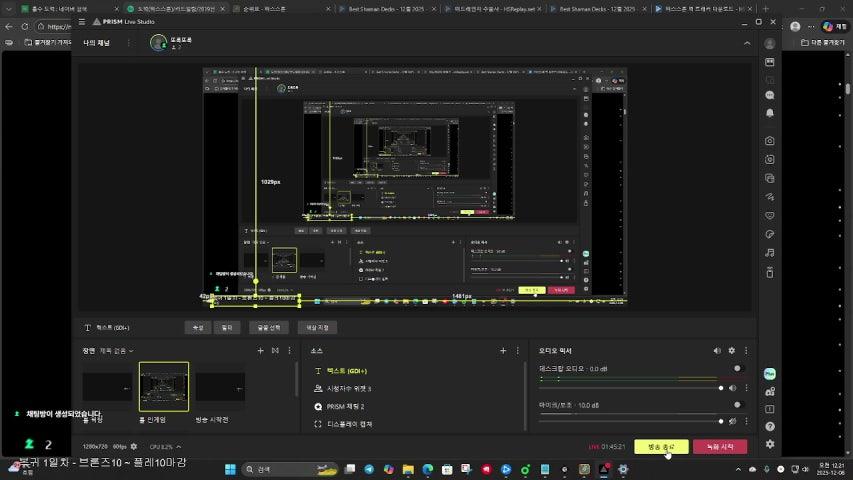Toggle the desktop audio monitor switch
The height and width of the screenshot is (480, 853).
point(739,369)
